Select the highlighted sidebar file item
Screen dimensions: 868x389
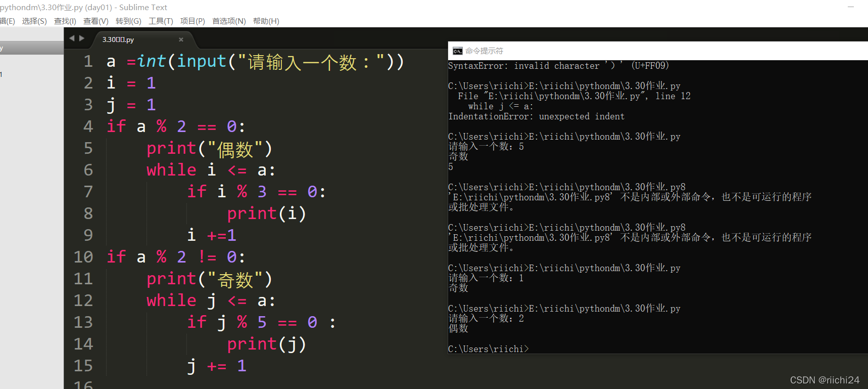tap(32, 48)
